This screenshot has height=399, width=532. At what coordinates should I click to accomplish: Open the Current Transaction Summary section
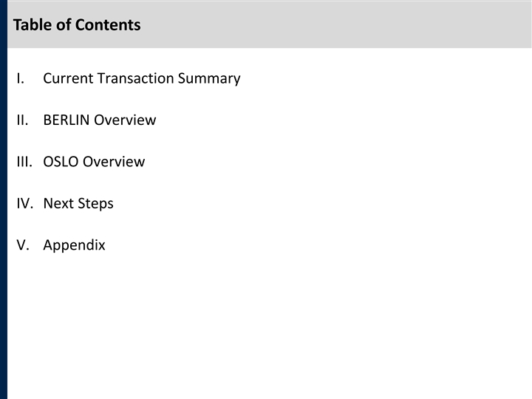pos(141,78)
